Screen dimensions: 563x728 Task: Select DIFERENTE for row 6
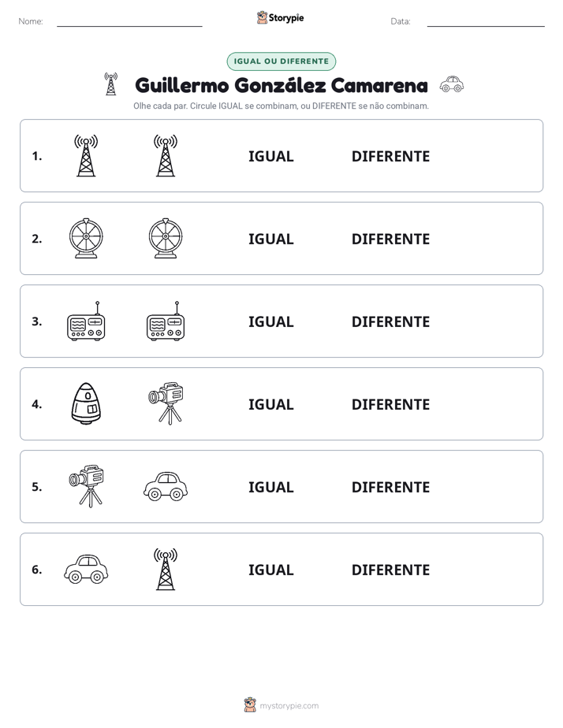[390, 570]
